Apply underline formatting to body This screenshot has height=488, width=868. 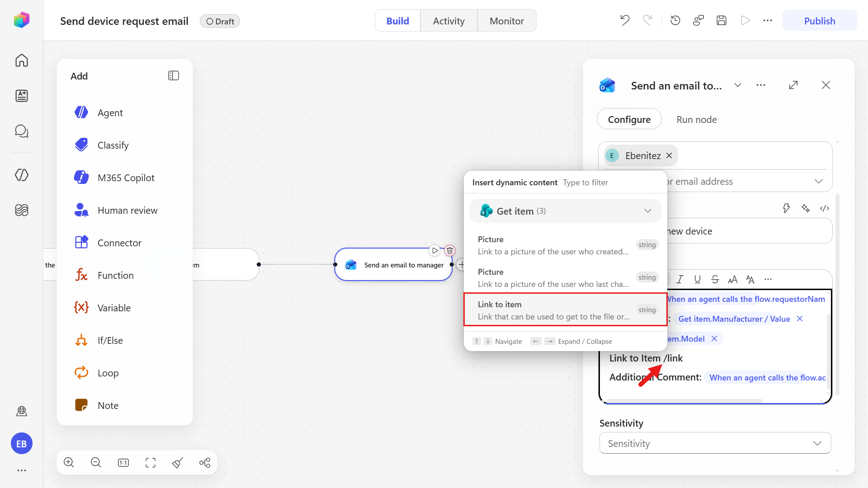[698, 279]
